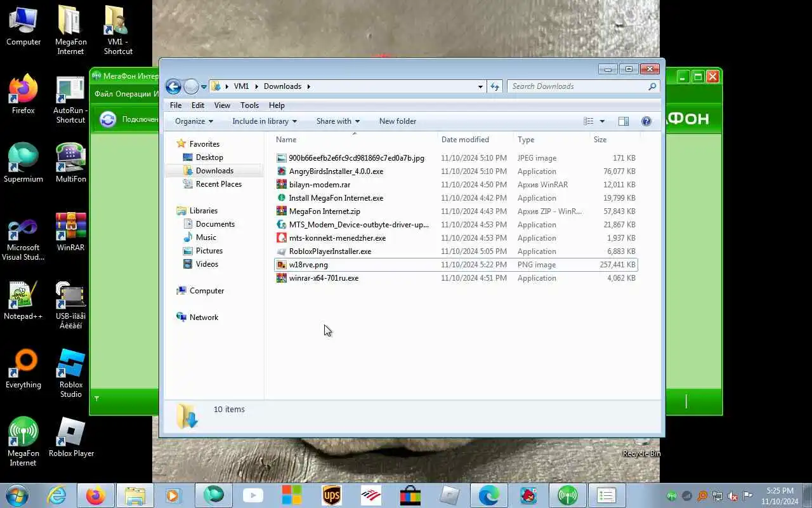Open the Organize dropdown

click(194, 121)
